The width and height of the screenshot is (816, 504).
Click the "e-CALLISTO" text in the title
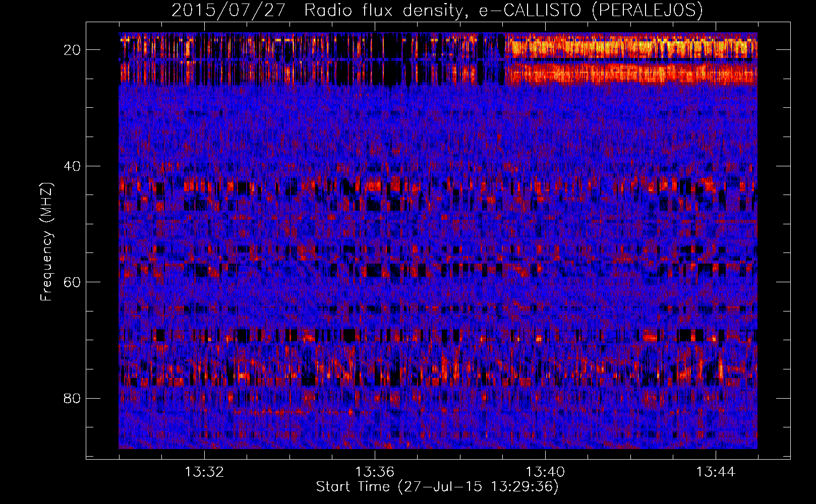click(x=530, y=10)
